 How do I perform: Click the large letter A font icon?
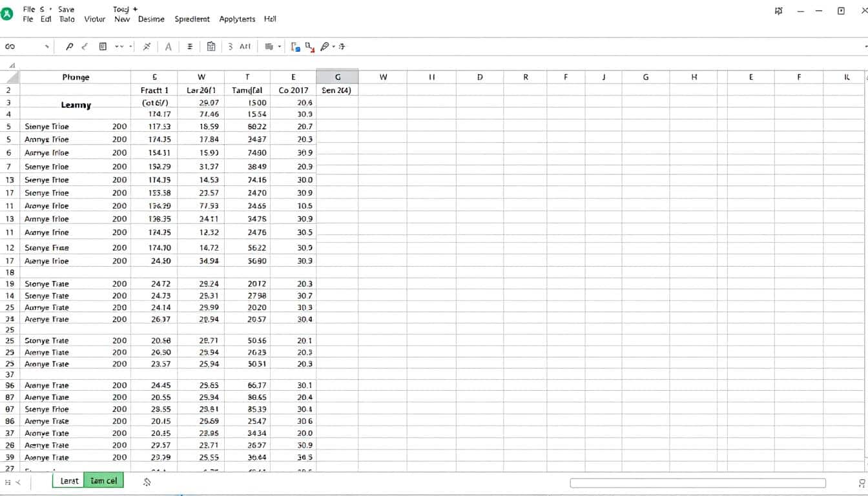pyautogui.click(x=169, y=46)
